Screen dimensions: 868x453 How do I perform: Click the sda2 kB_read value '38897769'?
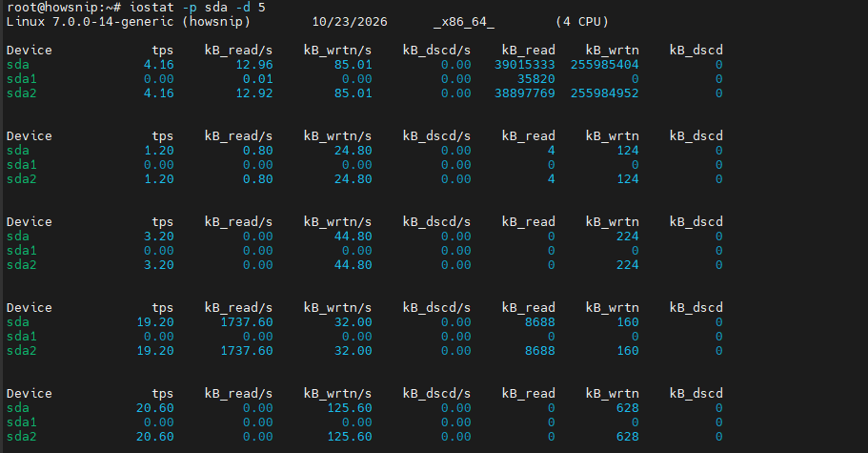tap(525, 93)
